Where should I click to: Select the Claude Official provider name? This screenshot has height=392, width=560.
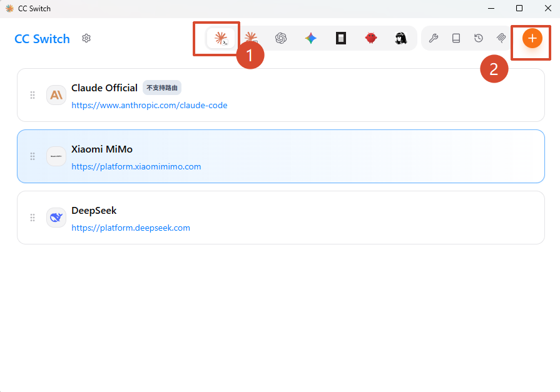[104, 88]
